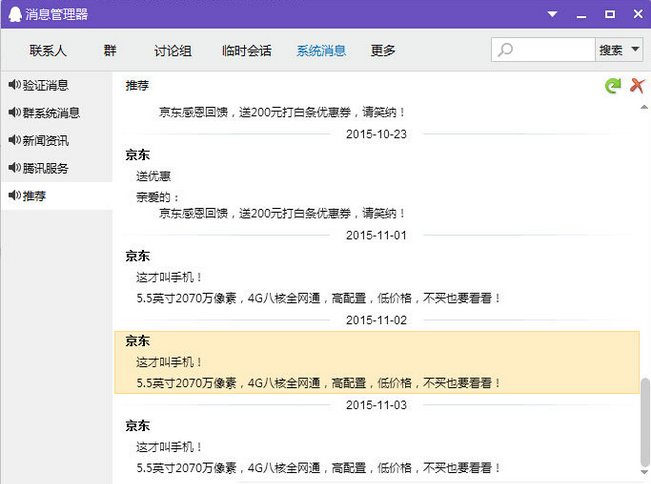The image size is (651, 484).
Task: Click the speaker icon beside 腾讯服务
Action: pos(15,167)
